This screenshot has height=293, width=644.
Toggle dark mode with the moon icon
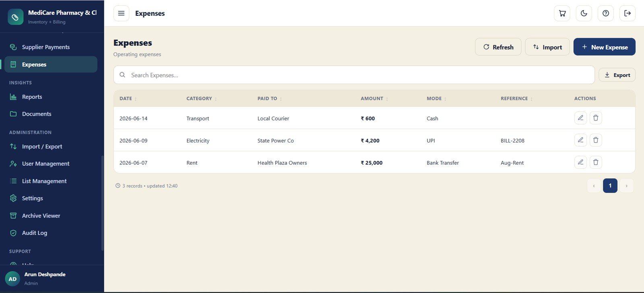(584, 13)
